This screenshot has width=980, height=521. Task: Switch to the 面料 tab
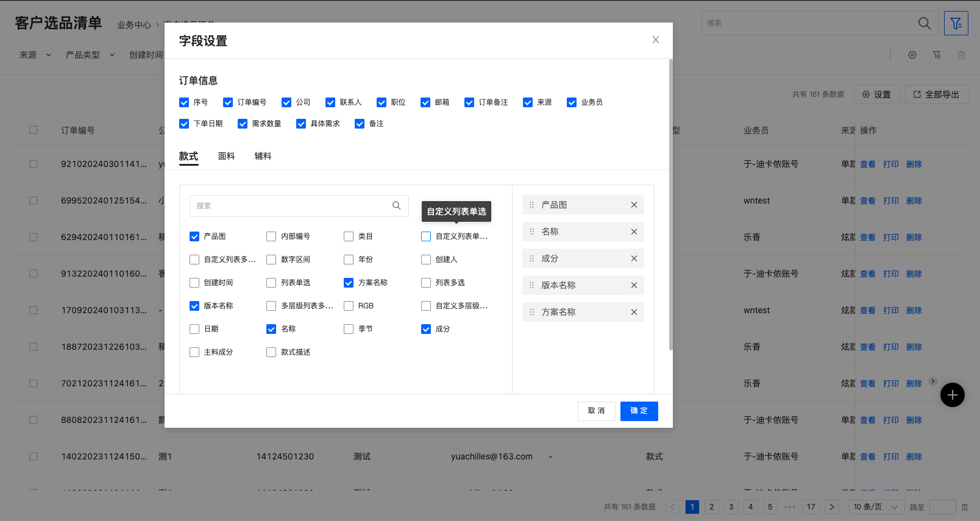[226, 157]
